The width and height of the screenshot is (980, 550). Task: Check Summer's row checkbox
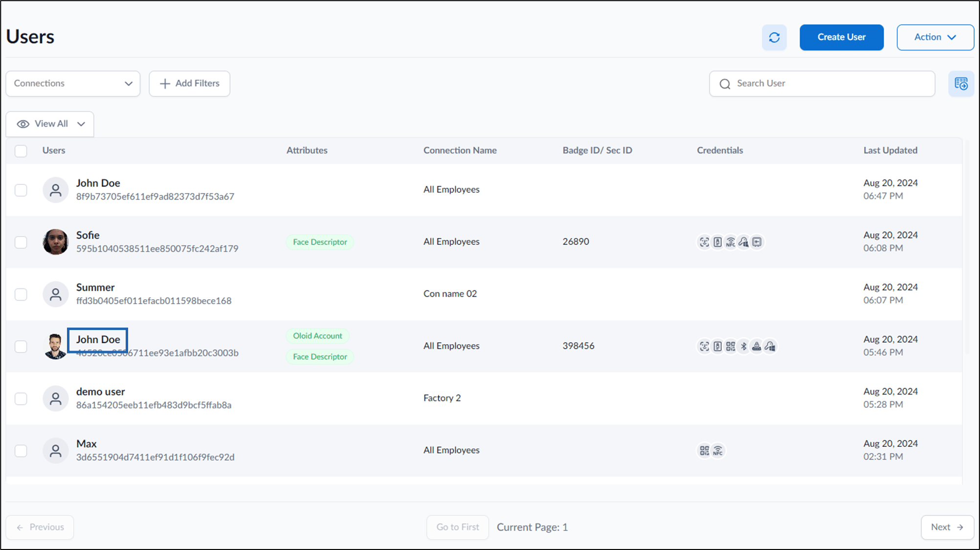click(21, 294)
